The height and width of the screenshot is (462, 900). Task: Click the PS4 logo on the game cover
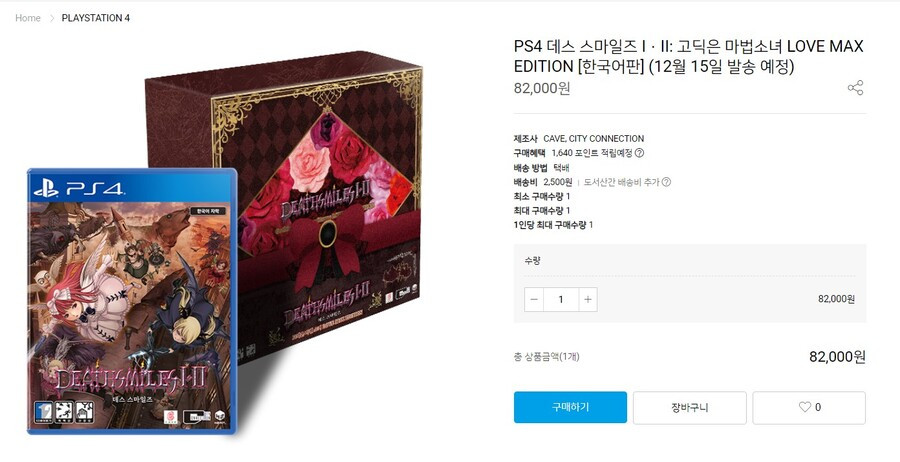(x=79, y=189)
